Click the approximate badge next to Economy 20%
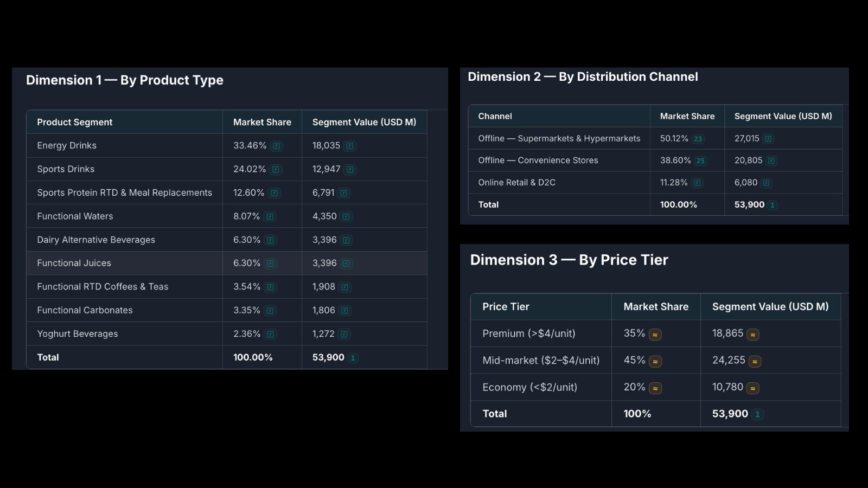The height and width of the screenshot is (488, 868). (655, 388)
